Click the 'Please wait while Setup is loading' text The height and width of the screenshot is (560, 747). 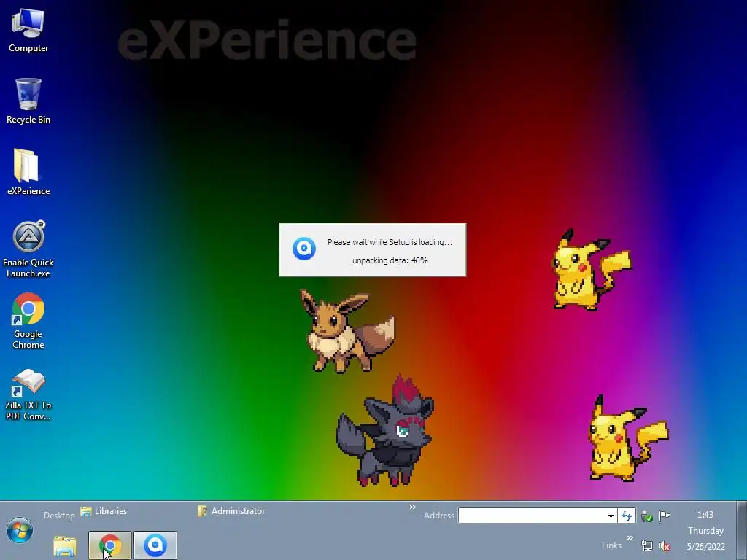[390, 242]
